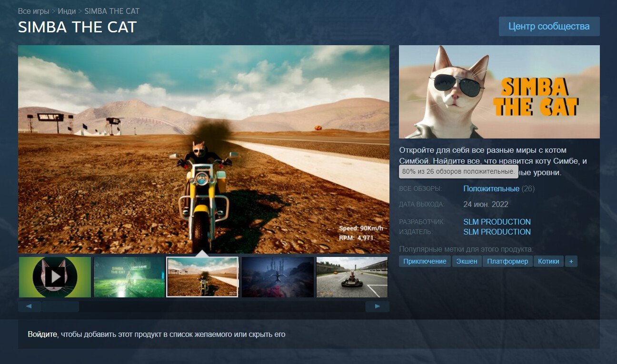
Task: Click the left arrow of thumbnail strip
Action: point(30,306)
